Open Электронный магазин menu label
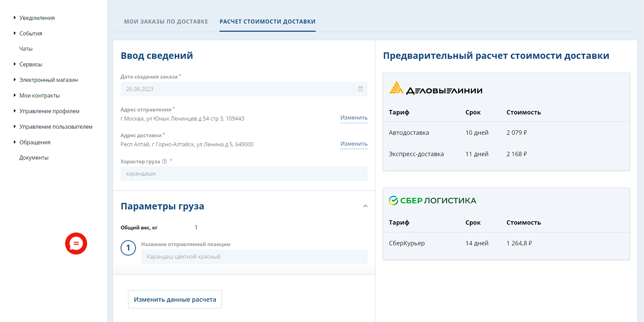 tap(48, 80)
